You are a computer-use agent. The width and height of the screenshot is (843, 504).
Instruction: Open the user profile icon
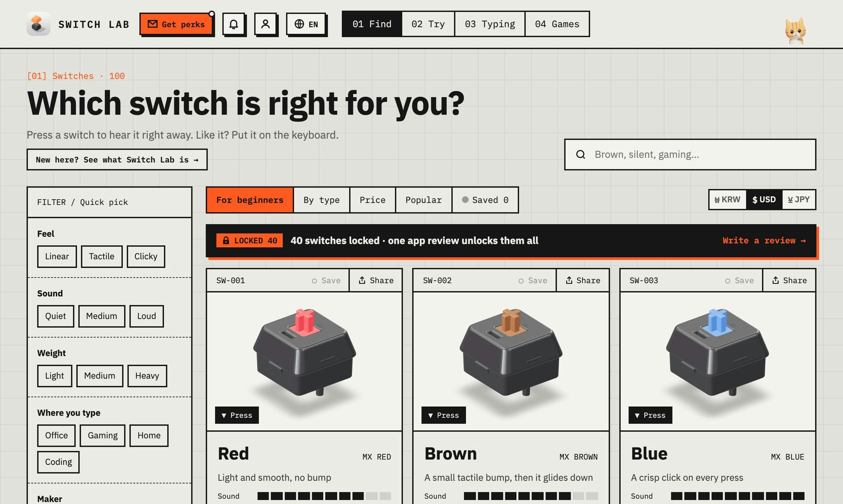[266, 24]
